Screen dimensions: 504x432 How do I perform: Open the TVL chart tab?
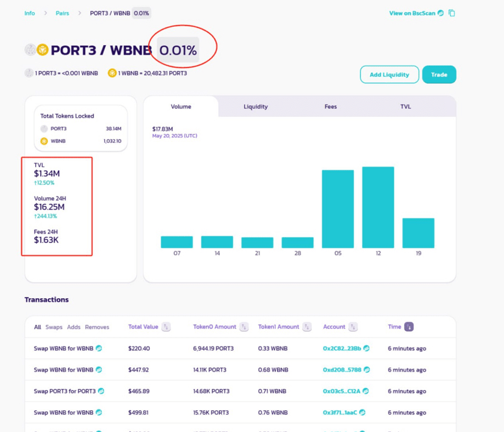pos(406,106)
